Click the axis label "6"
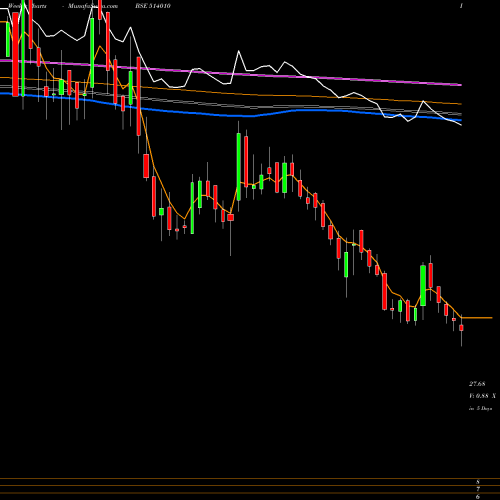The image size is (500, 500). (x=478, y=497)
